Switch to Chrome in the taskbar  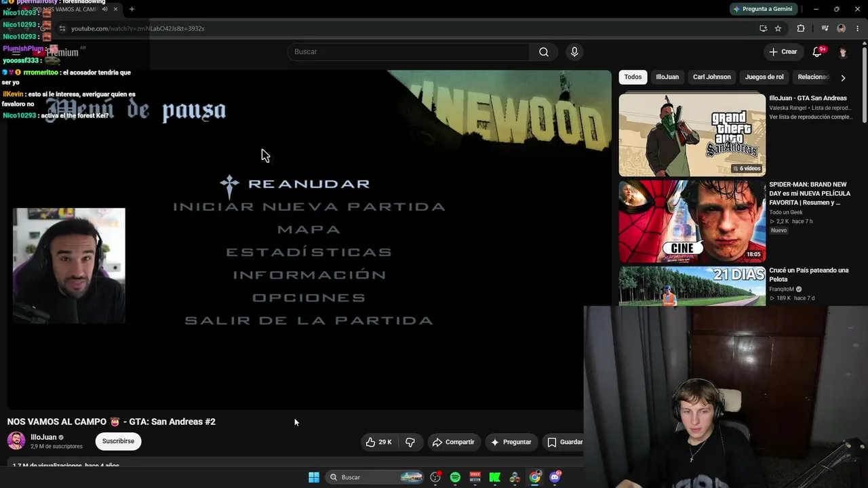point(535,477)
